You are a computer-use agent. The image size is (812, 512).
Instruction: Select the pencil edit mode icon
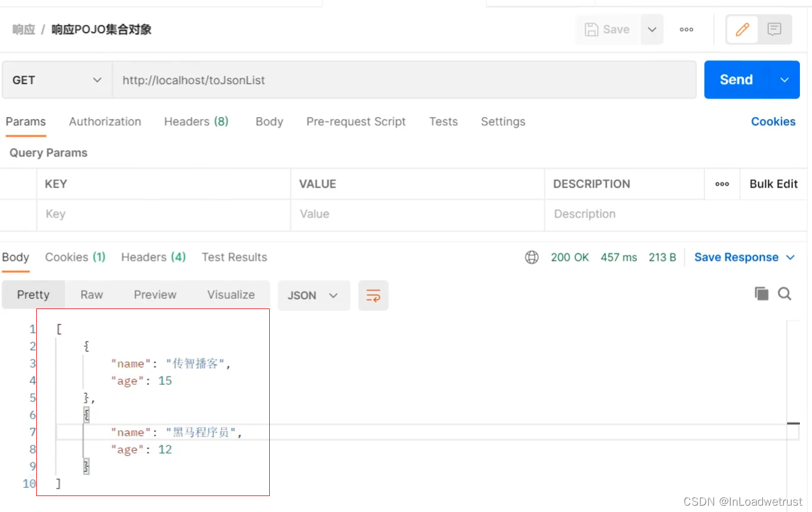click(742, 29)
